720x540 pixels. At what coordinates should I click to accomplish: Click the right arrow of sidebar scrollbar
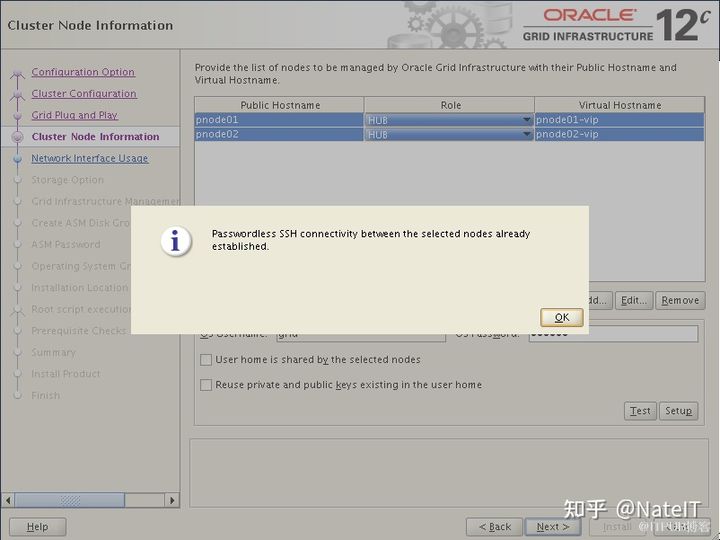click(172, 500)
